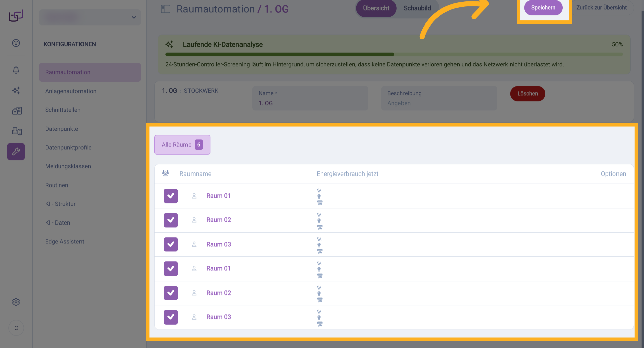The height and width of the screenshot is (348, 644).
Task: Switch to the Schaubild tab
Action: pos(417,8)
